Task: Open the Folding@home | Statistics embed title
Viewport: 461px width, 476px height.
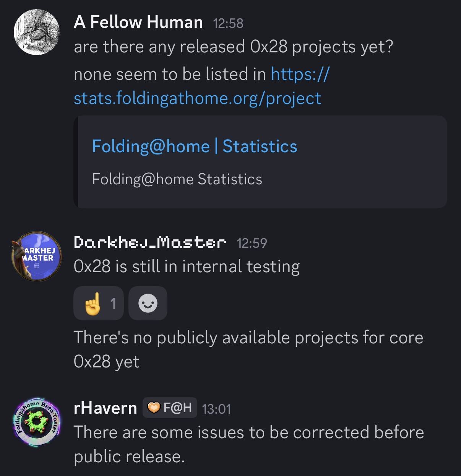Action: point(195,146)
